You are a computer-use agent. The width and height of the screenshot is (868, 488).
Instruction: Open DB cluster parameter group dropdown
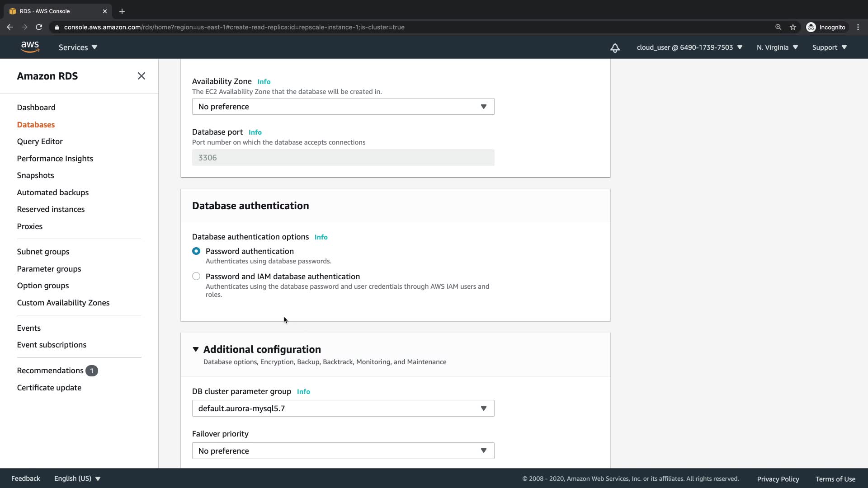tap(343, 408)
